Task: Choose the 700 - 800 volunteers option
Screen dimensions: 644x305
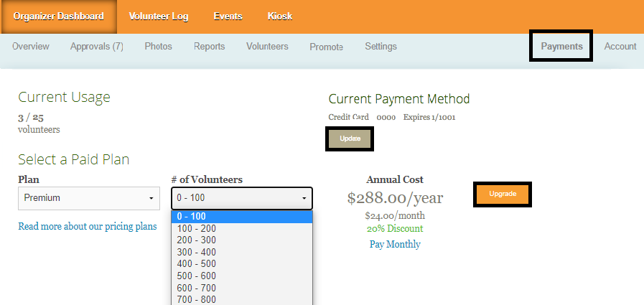Action: click(x=242, y=299)
